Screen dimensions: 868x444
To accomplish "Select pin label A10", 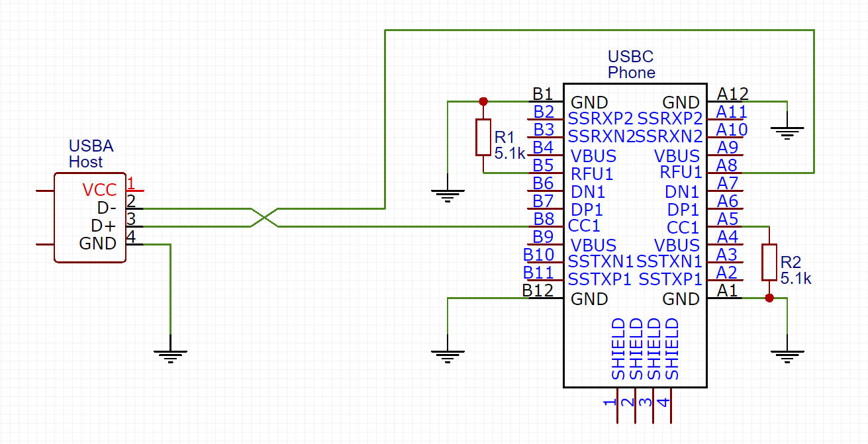I will point(732,129).
